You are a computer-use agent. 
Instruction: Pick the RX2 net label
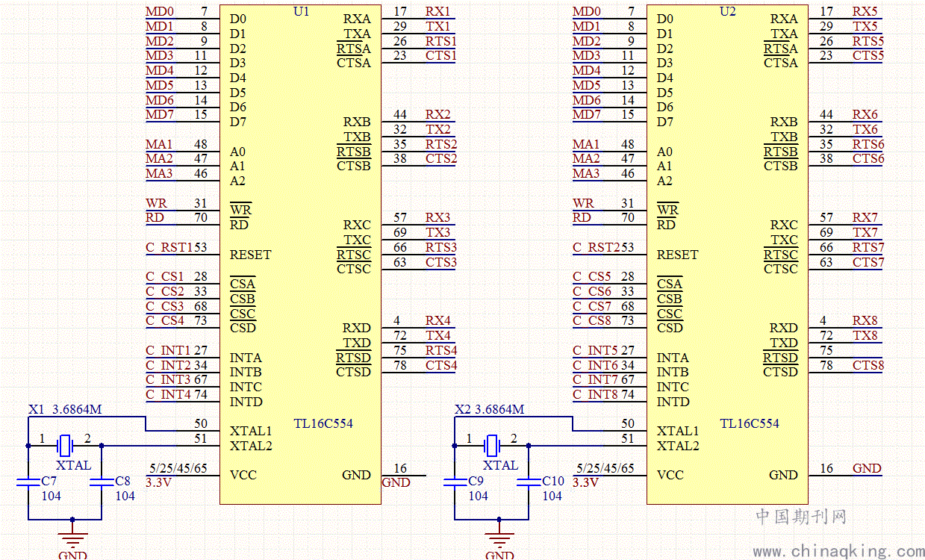[x=438, y=114]
